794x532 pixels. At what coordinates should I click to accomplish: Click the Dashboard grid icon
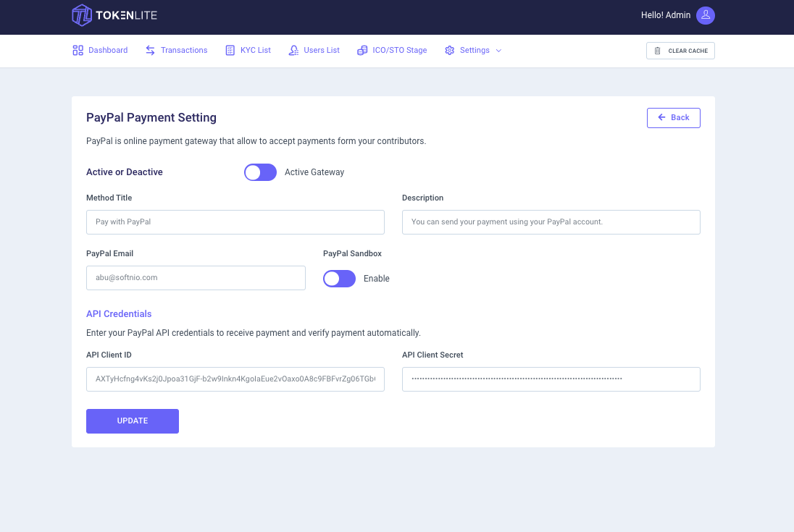point(78,50)
